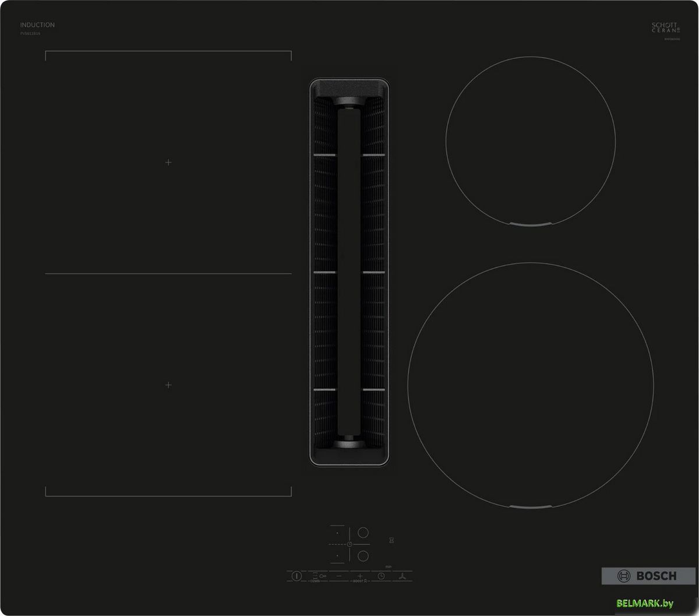Viewport: 699px width, 616px height.
Task: Click the central downdraft ventilation grille
Action: tap(349, 272)
